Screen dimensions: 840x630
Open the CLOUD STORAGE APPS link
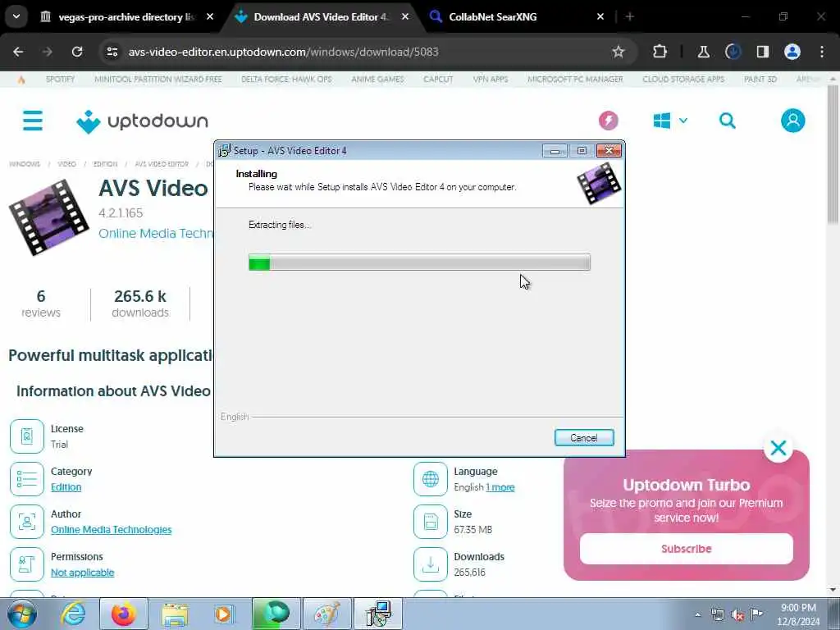(683, 79)
